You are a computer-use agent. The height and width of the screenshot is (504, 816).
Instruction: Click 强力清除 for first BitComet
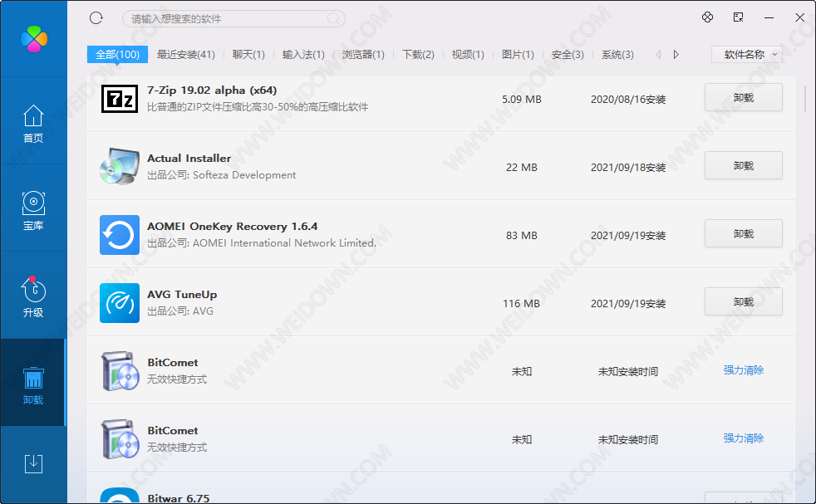[x=744, y=369]
